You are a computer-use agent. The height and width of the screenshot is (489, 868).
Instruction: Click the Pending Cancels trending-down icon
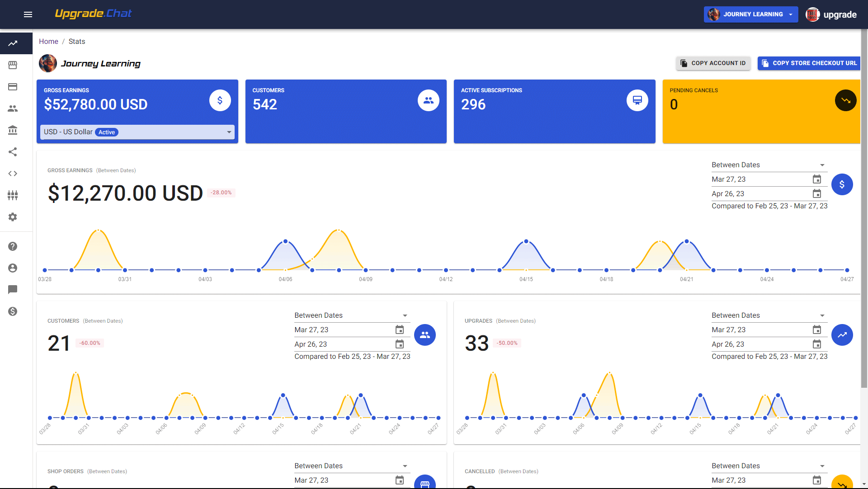(846, 100)
